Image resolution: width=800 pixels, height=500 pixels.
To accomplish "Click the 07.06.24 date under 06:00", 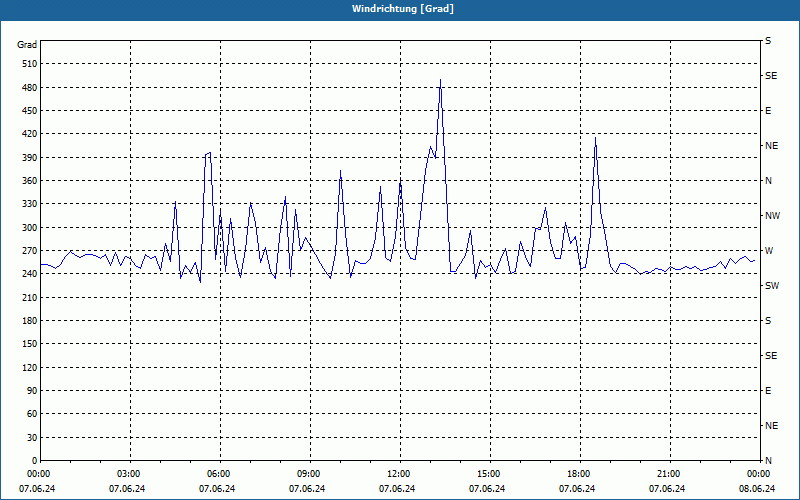I will click(x=217, y=489).
